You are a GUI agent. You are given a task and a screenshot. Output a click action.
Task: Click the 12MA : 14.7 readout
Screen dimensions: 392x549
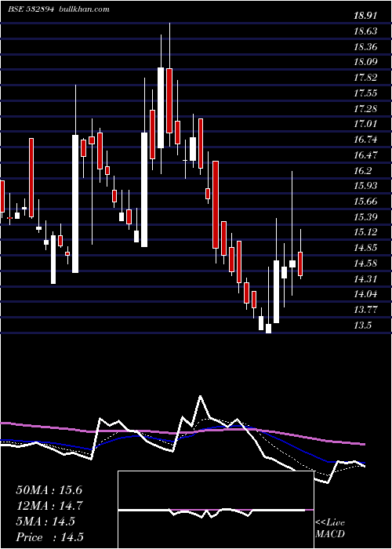[x=49, y=506]
